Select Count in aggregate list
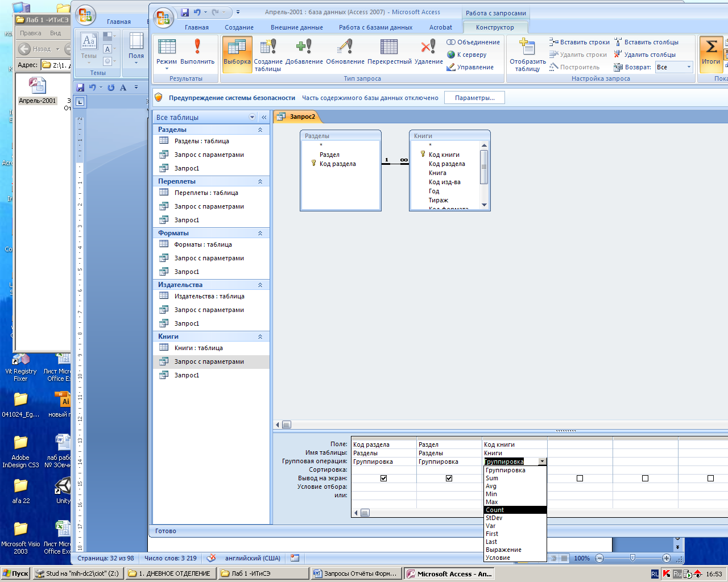 pyautogui.click(x=515, y=510)
